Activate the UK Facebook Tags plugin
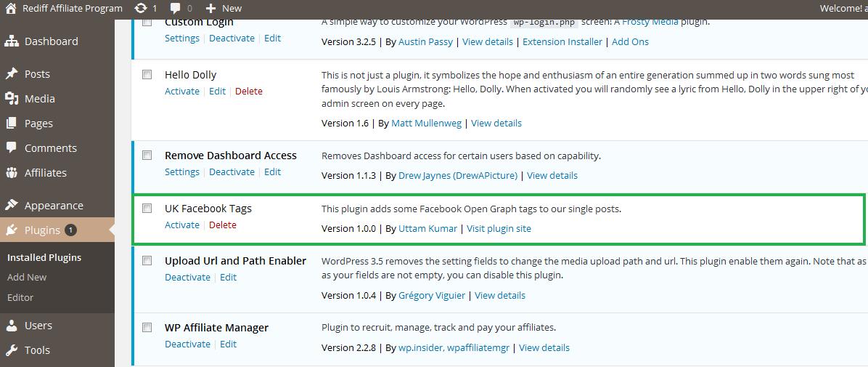The height and width of the screenshot is (367, 868). pos(182,225)
